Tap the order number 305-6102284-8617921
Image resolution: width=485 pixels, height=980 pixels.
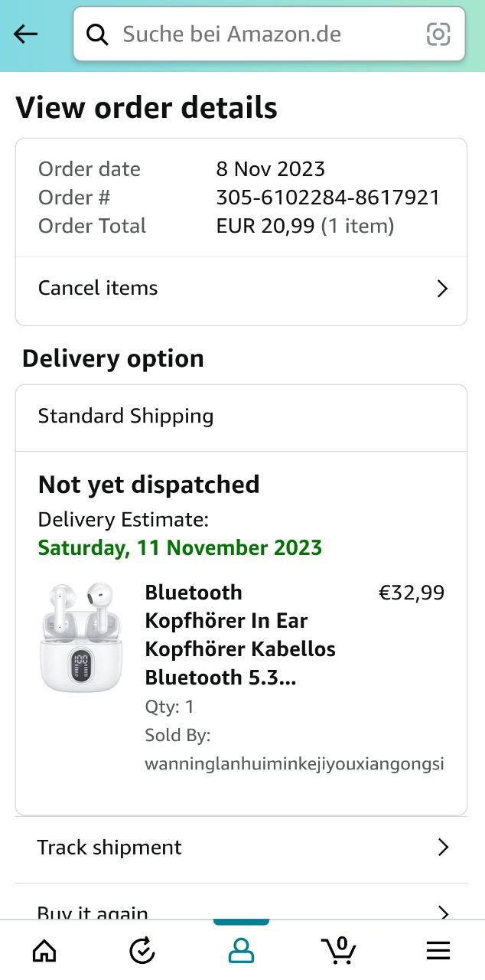(328, 198)
